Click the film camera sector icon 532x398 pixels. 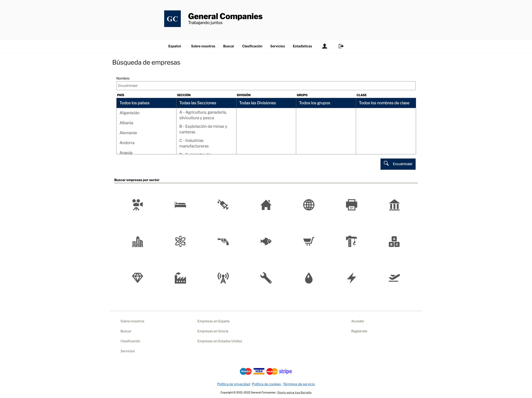pos(138,205)
